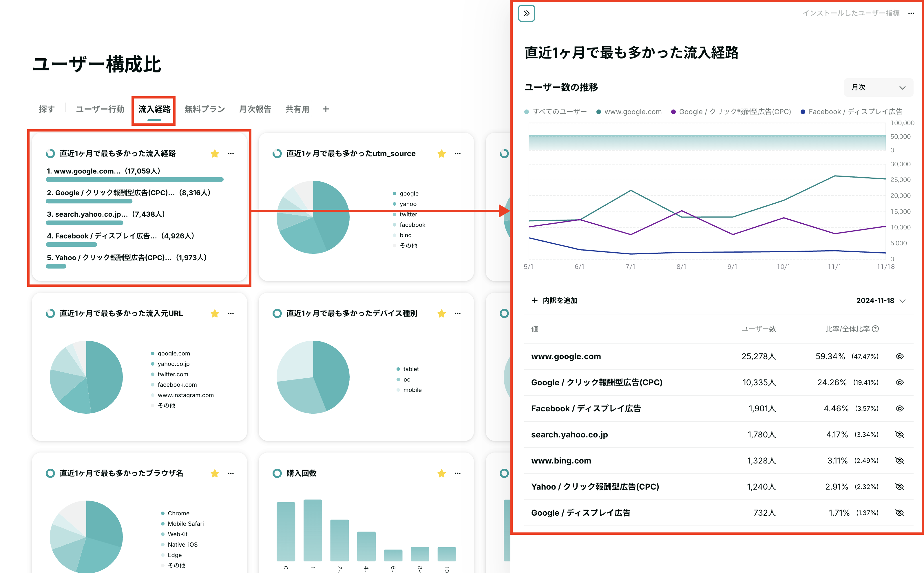Hide Facebook / ディスプレイ広告 row from chart

(900, 408)
